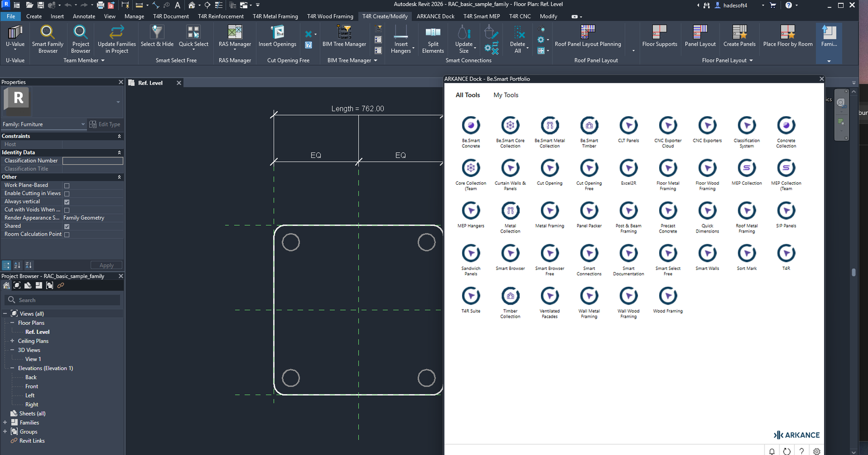Click the Classification Number input field
This screenshot has height=455, width=868.
pyautogui.click(x=93, y=161)
